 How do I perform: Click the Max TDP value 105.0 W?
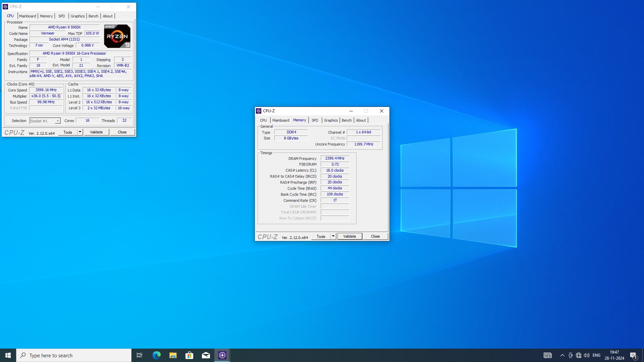click(x=92, y=33)
